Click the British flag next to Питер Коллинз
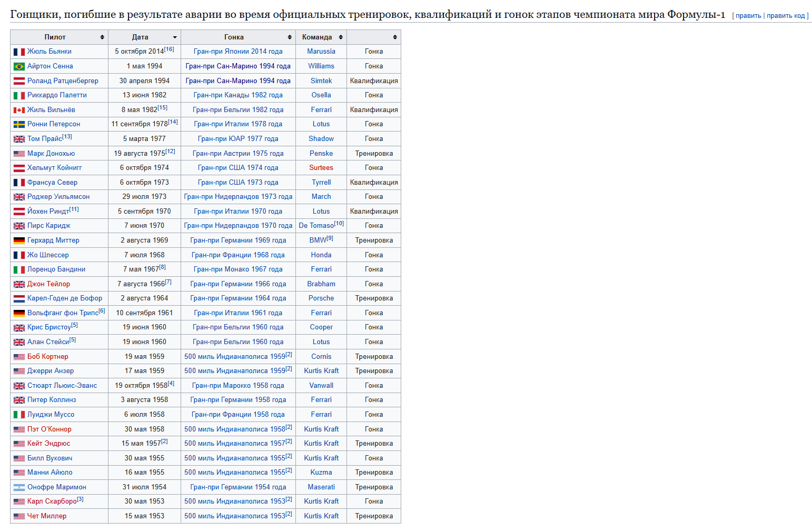The height and width of the screenshot is (532, 812). [x=19, y=400]
